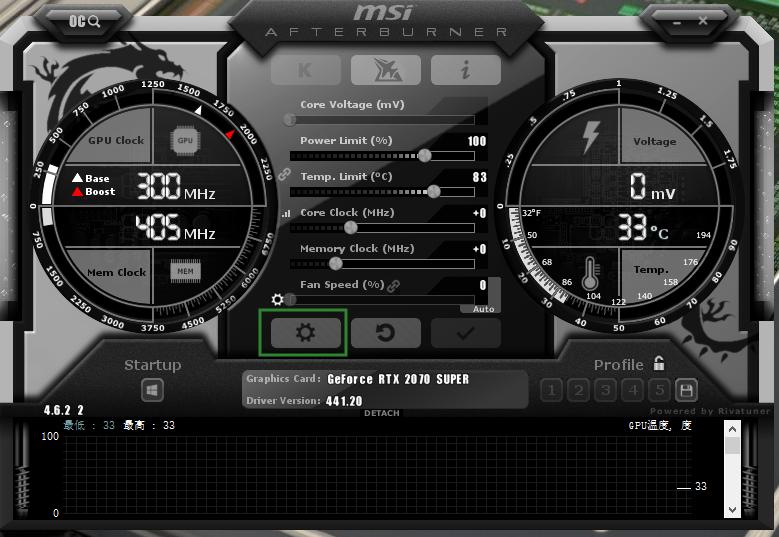Open the MSI fighter jet logo button
Viewport: 779px width, 537px height.
[386, 70]
